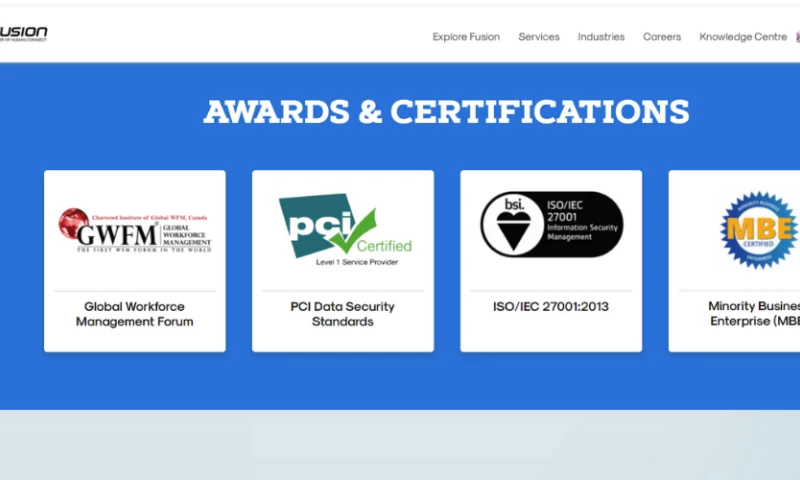Screen dimensions: 800x480
Task: Click Level 1 Service Provider text
Action: (x=357, y=262)
